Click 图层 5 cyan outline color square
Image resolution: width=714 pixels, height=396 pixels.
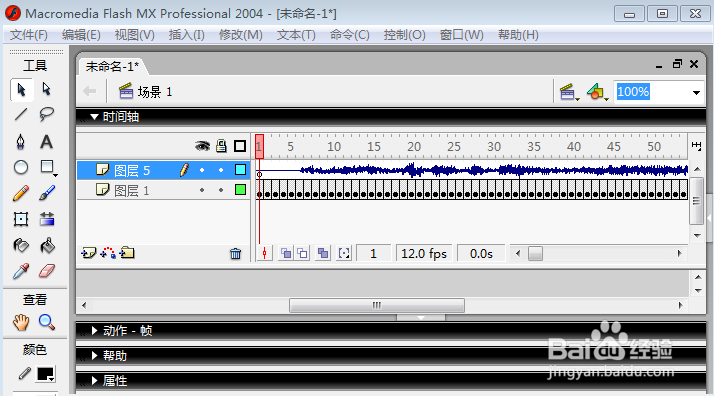240,170
